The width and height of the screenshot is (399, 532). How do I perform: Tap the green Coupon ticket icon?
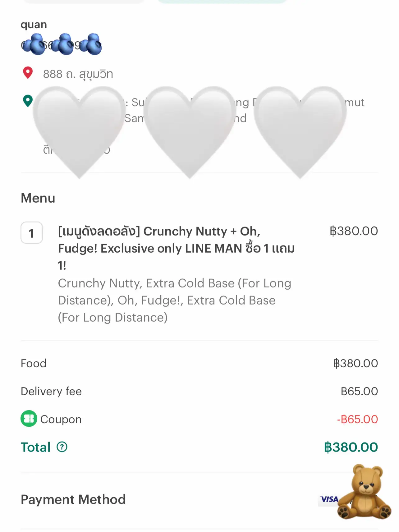tap(29, 419)
